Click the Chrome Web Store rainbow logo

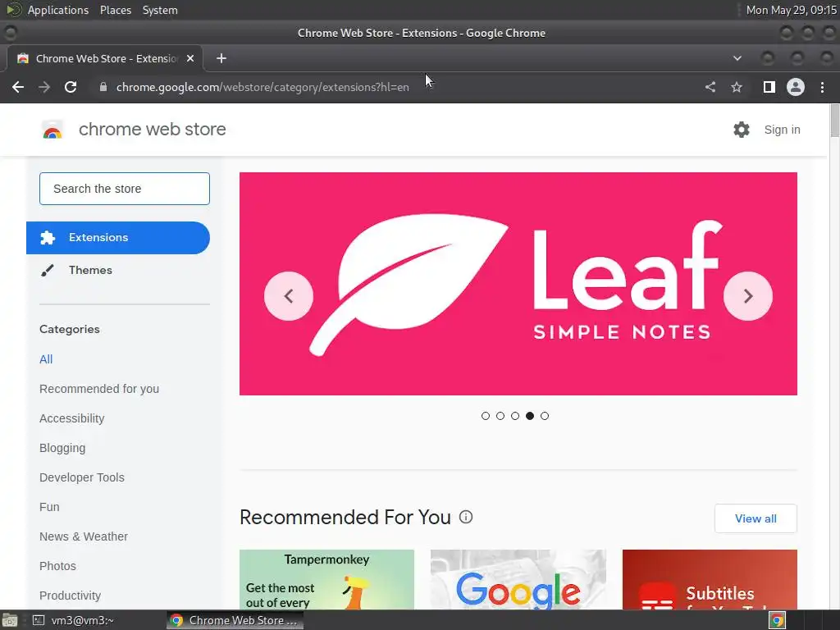[52, 130]
